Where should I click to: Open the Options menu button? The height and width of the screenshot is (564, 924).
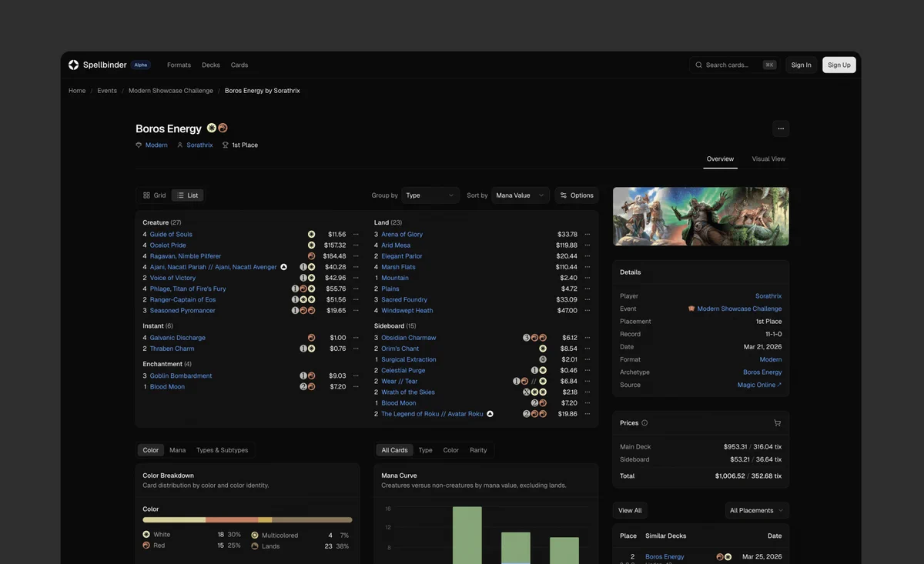point(577,195)
